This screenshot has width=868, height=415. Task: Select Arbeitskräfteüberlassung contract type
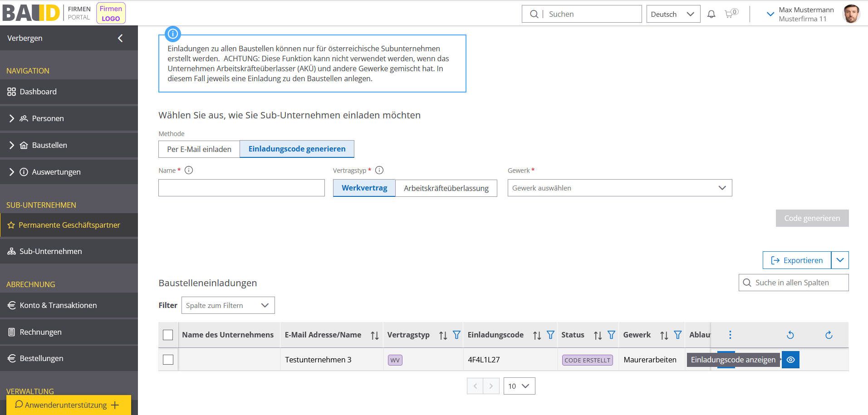(x=446, y=188)
